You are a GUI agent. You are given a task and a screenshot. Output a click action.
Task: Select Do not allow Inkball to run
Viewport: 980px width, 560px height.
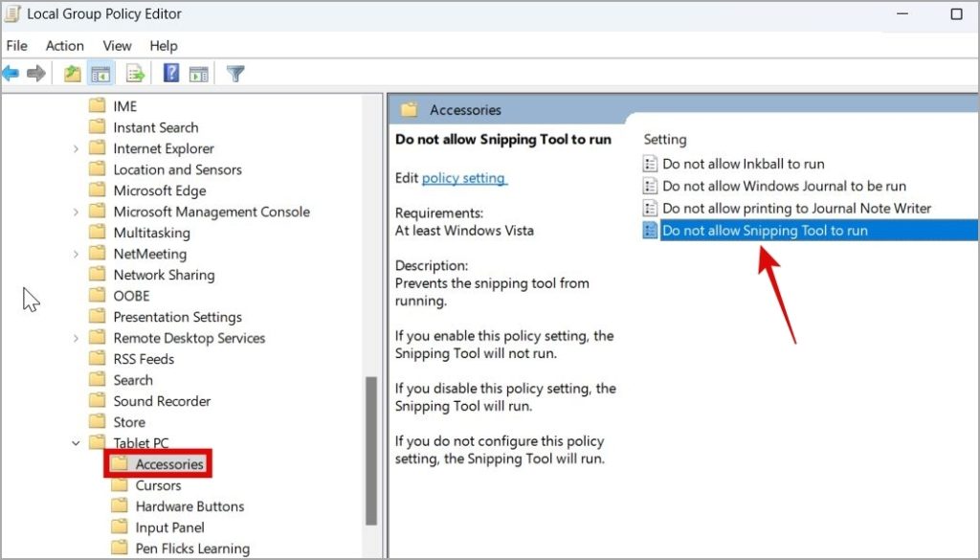[743, 164]
